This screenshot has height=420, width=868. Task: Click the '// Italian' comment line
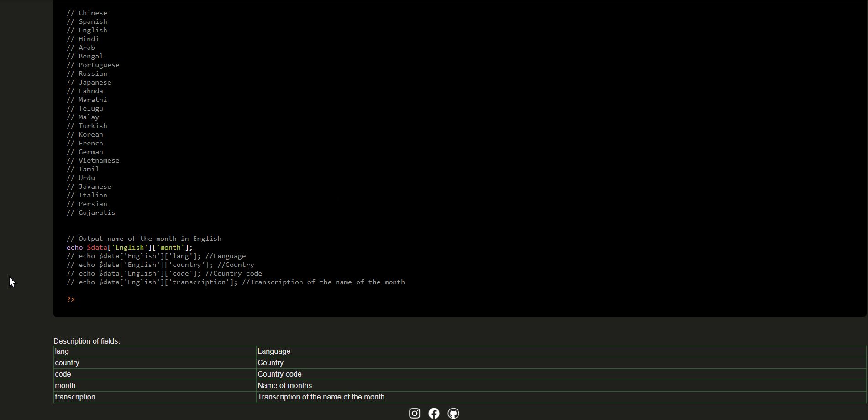click(x=87, y=195)
